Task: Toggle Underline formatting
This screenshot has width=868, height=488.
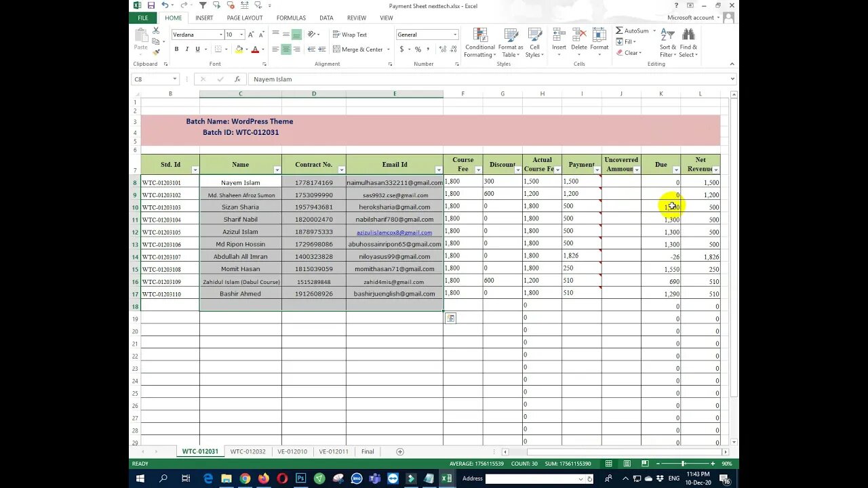Action: click(x=198, y=49)
